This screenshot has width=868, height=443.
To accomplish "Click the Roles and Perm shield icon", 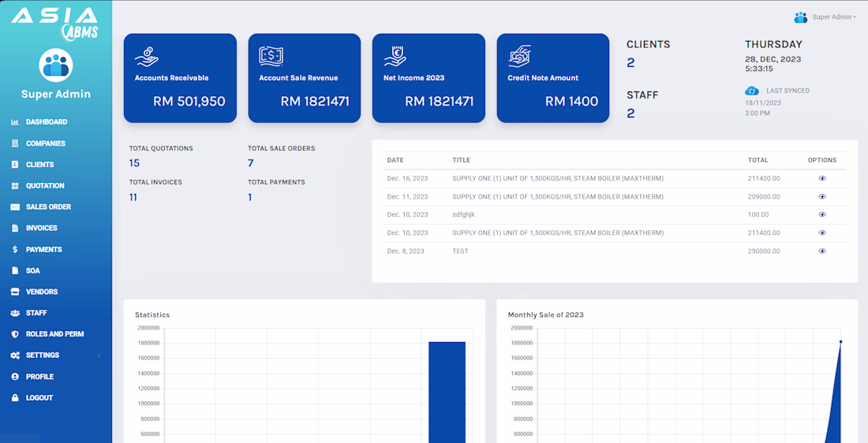I will [x=15, y=334].
